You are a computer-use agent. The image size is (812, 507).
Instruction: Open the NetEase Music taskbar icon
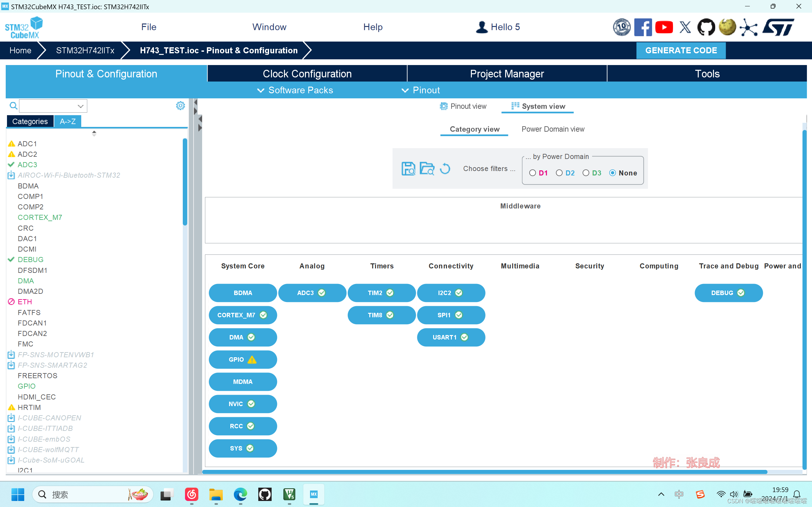click(x=191, y=494)
